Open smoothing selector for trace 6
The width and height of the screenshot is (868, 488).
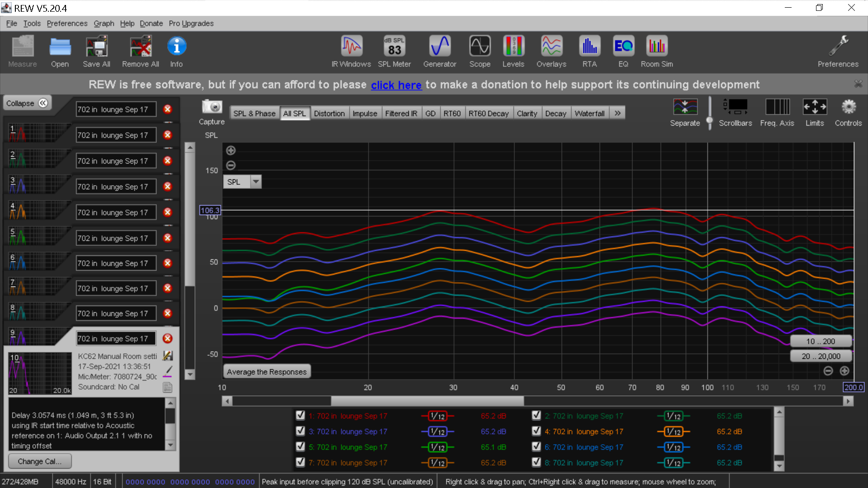pos(673,447)
